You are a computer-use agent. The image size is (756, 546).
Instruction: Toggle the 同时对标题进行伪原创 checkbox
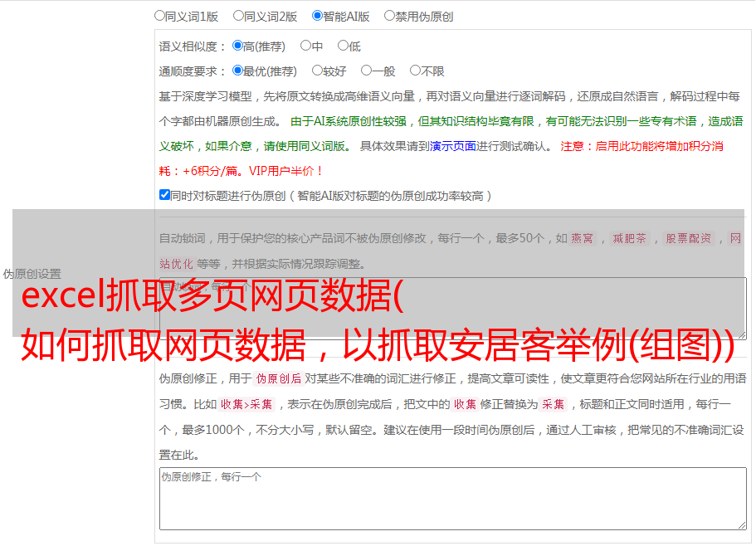click(x=164, y=195)
